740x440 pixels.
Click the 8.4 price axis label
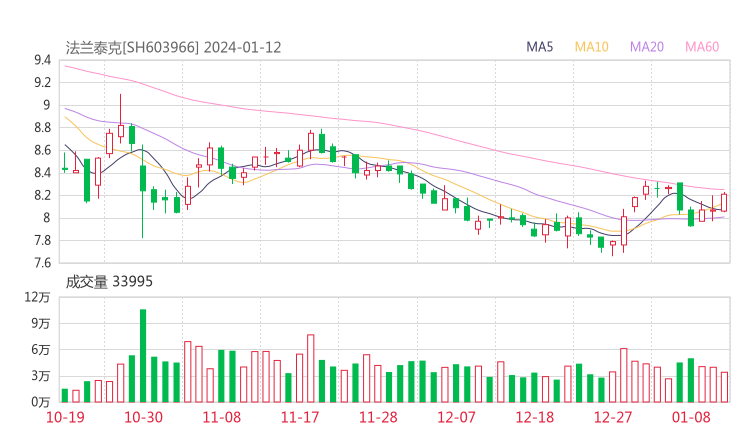42,173
